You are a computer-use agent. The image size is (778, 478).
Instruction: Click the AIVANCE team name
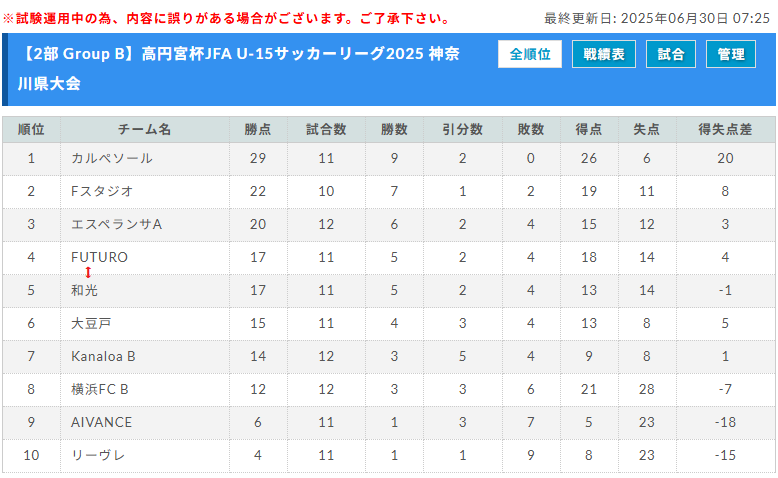[101, 422]
